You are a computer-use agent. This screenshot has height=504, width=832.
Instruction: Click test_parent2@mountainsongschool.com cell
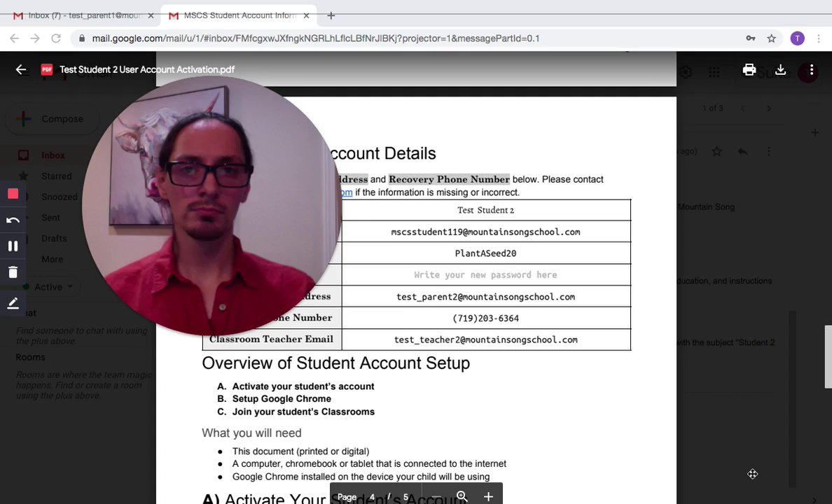click(485, 297)
